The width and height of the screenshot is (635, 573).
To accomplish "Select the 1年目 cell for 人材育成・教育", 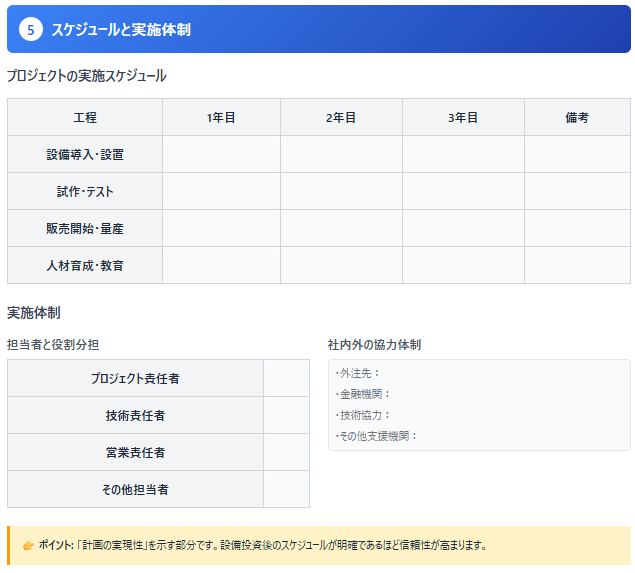I will 221,266.
